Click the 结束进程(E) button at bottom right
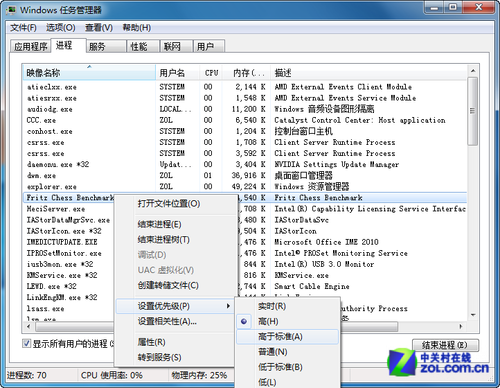Image resolution: width=500 pixels, height=388 pixels. pos(445,345)
